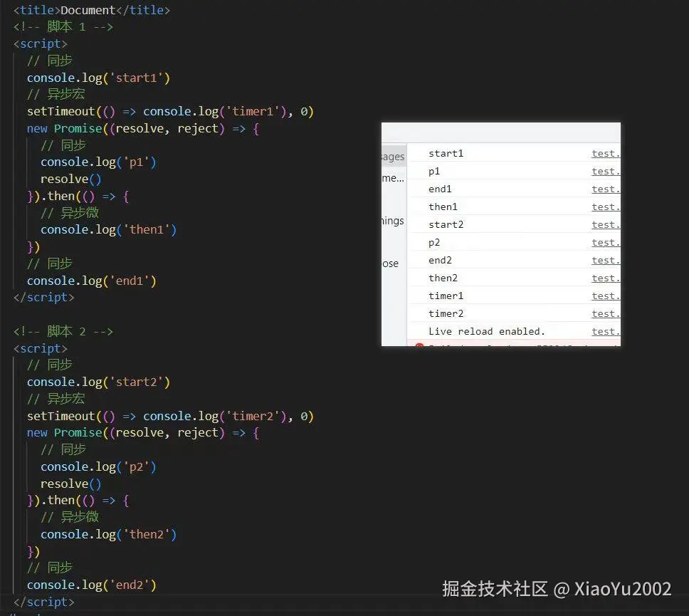This screenshot has width=689, height=616.
Task: Open the test. link next to p2 message
Action: (604, 242)
